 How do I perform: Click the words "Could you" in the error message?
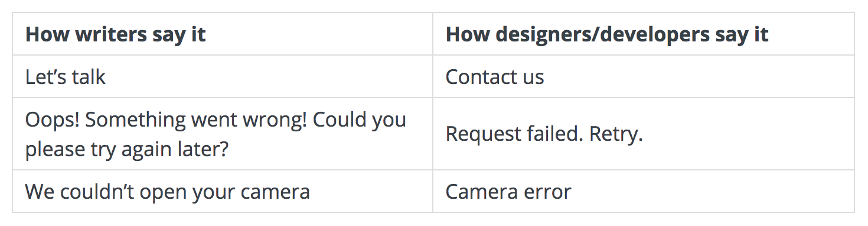pyautogui.click(x=360, y=120)
